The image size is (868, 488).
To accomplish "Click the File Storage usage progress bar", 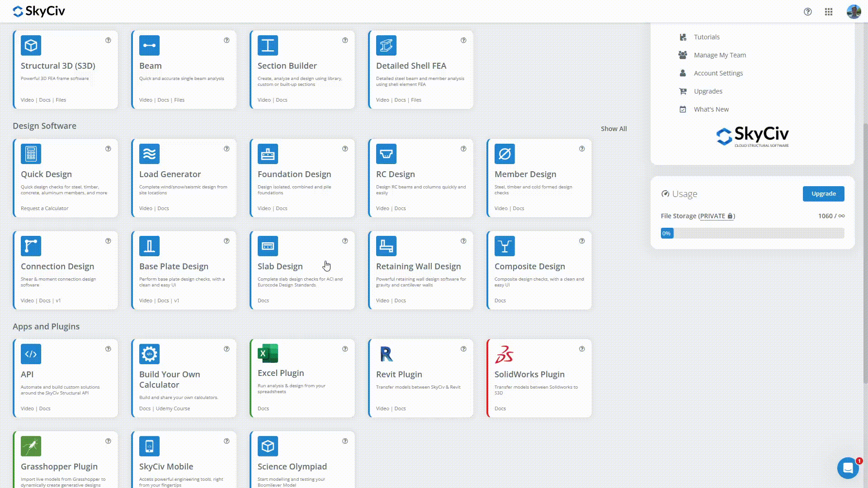I will (752, 233).
